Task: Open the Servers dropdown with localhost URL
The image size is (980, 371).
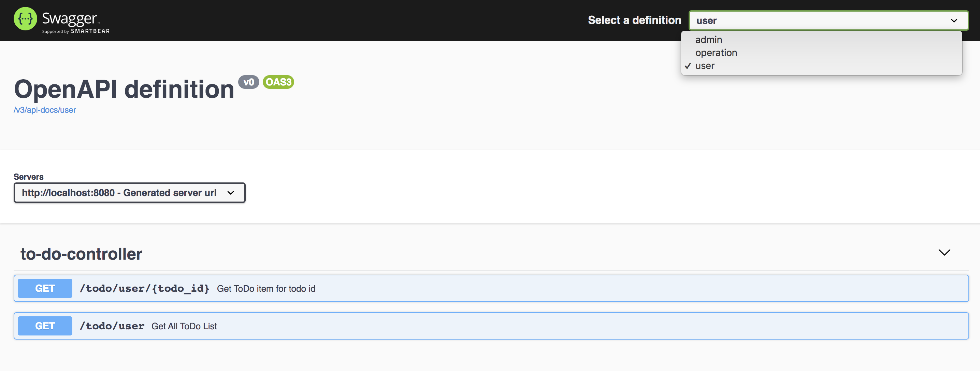Action: pos(129,193)
